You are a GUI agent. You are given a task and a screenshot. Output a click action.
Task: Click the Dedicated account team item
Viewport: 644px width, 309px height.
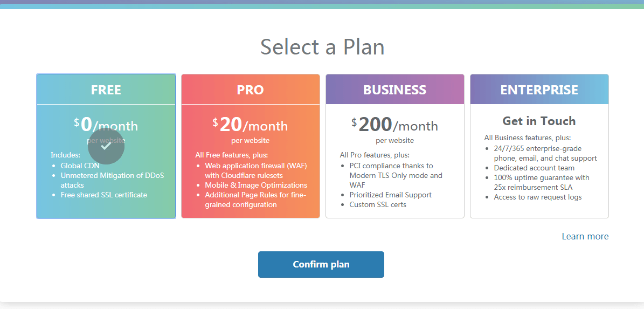coord(534,168)
